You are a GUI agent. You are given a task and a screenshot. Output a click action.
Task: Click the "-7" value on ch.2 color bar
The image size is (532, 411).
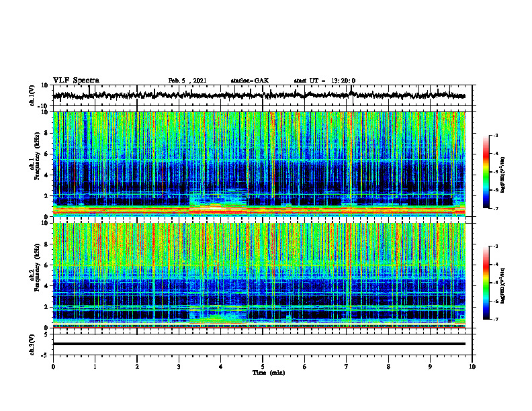[496, 320]
